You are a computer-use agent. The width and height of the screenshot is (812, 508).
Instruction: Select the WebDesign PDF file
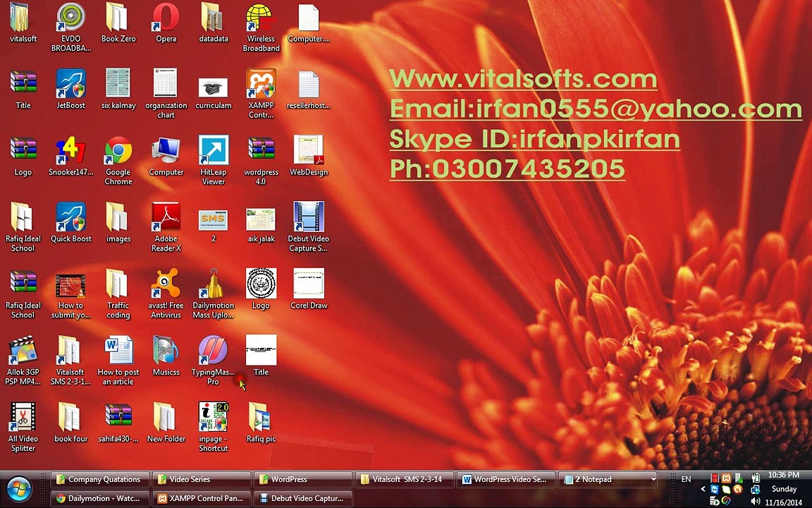pyautogui.click(x=309, y=157)
